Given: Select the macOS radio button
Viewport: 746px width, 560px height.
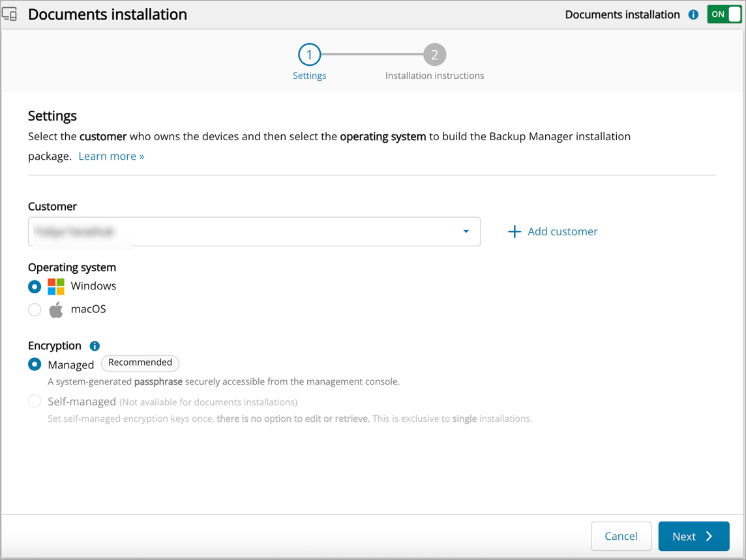Looking at the screenshot, I should point(35,310).
